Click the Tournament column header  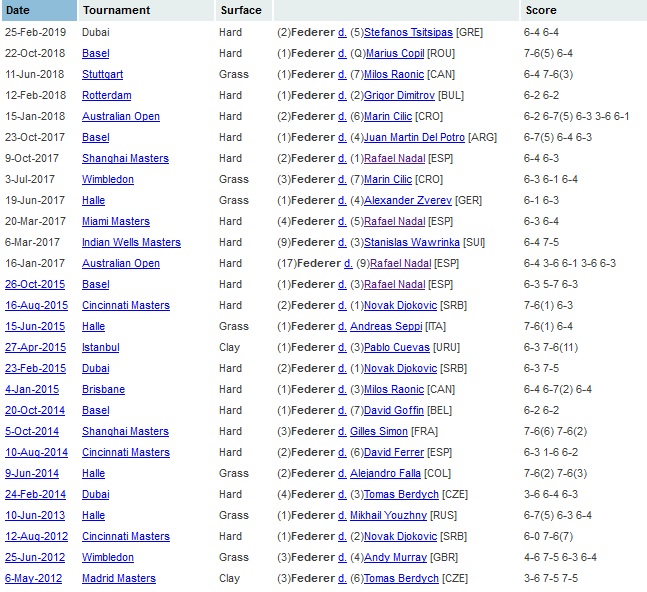(117, 10)
